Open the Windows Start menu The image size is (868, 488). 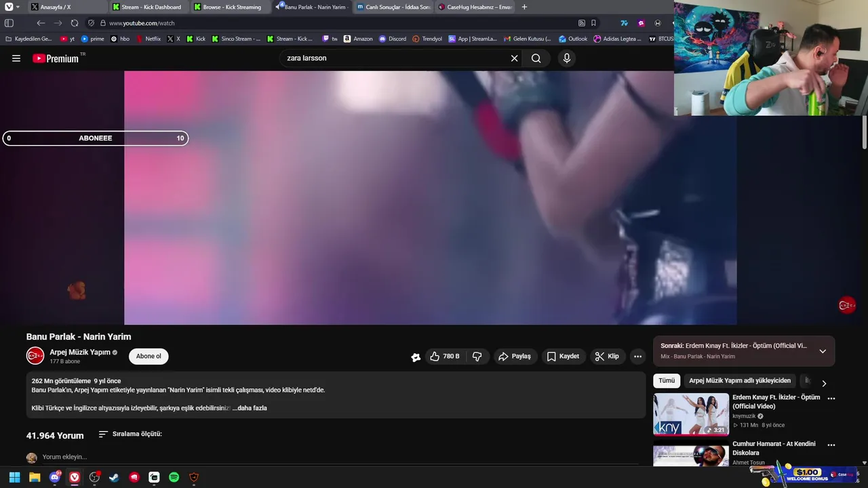pyautogui.click(x=14, y=477)
